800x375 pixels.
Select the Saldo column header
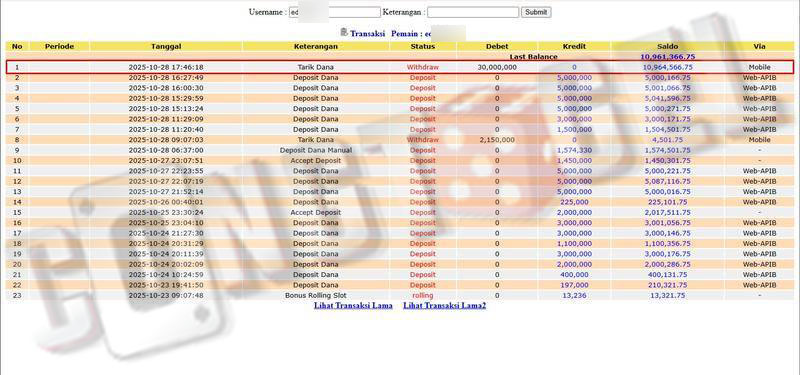[x=668, y=46]
